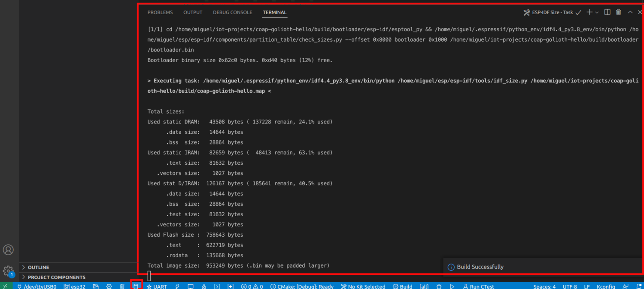Expand the OUTLINE section

pyautogui.click(x=36, y=267)
